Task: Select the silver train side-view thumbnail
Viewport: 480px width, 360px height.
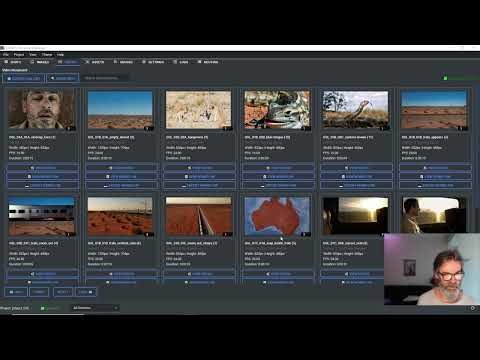Action: 42,216
